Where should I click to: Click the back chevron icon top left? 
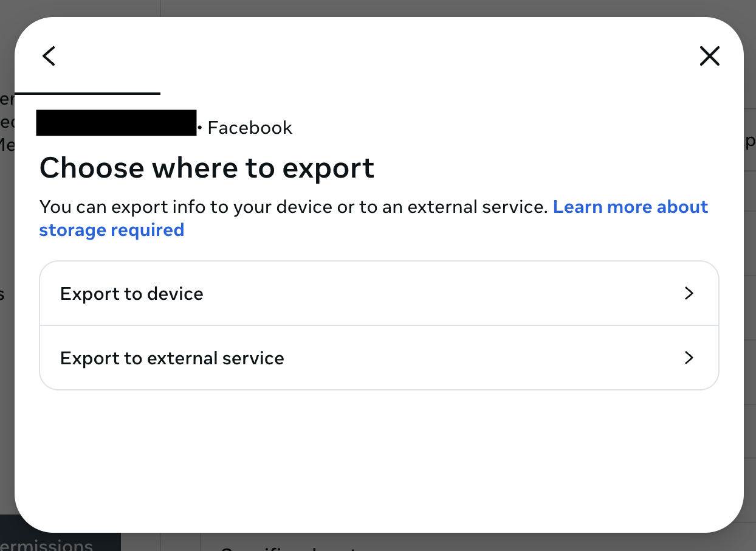pyautogui.click(x=49, y=56)
